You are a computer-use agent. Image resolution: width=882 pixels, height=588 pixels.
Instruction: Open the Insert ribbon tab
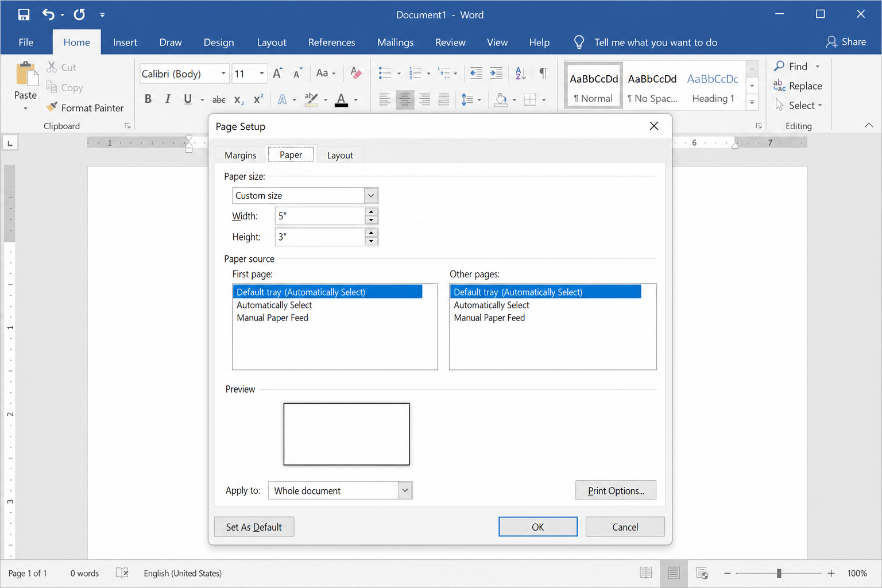[x=125, y=42]
